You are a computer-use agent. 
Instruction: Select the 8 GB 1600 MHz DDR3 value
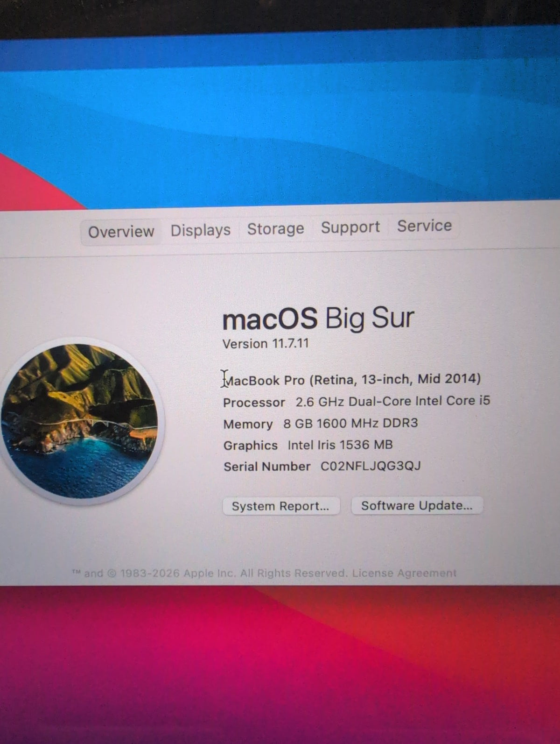pyautogui.click(x=350, y=424)
